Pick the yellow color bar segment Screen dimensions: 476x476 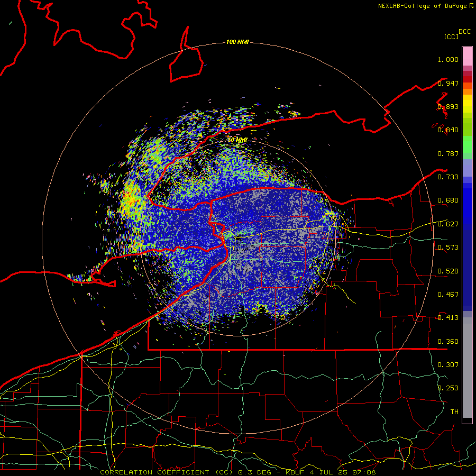(x=467, y=104)
